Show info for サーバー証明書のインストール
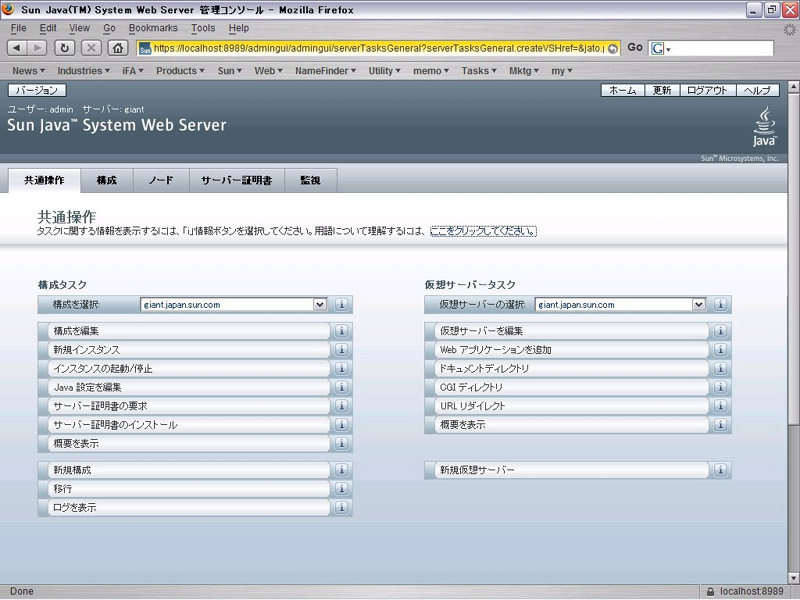Image resolution: width=800 pixels, height=600 pixels. (341, 424)
